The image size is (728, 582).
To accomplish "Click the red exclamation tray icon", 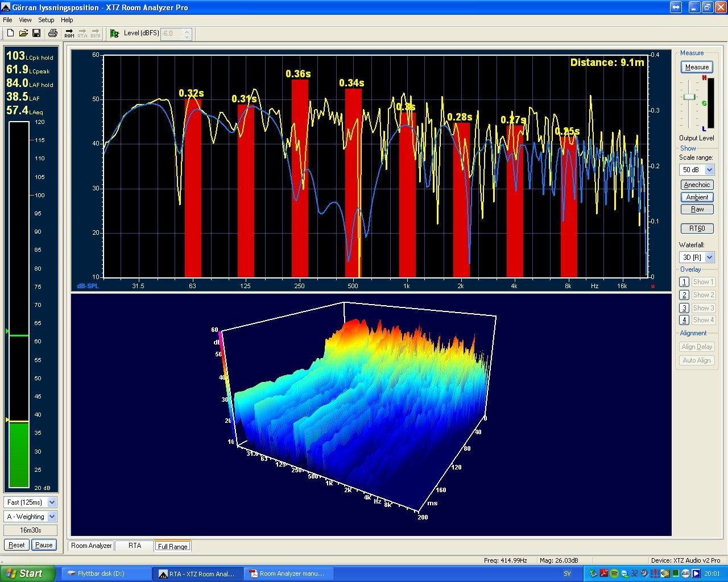I will [655, 573].
